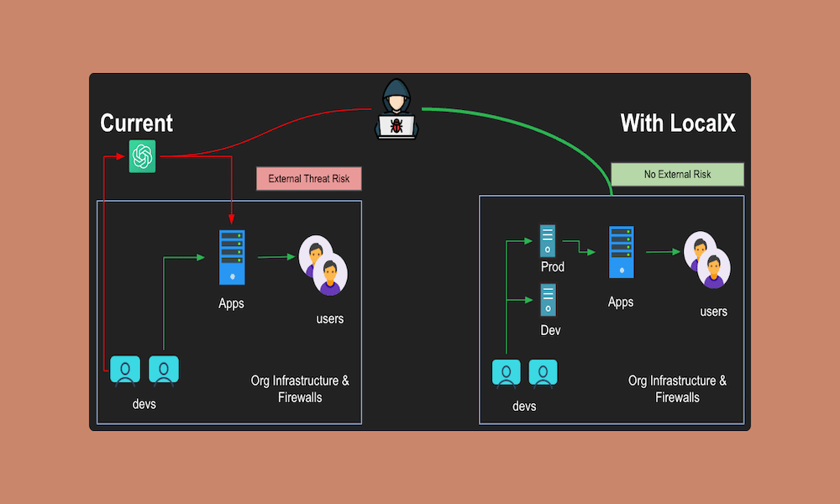Select the Apps server icon under Current
This screenshot has width=840, height=504.
coord(231,259)
